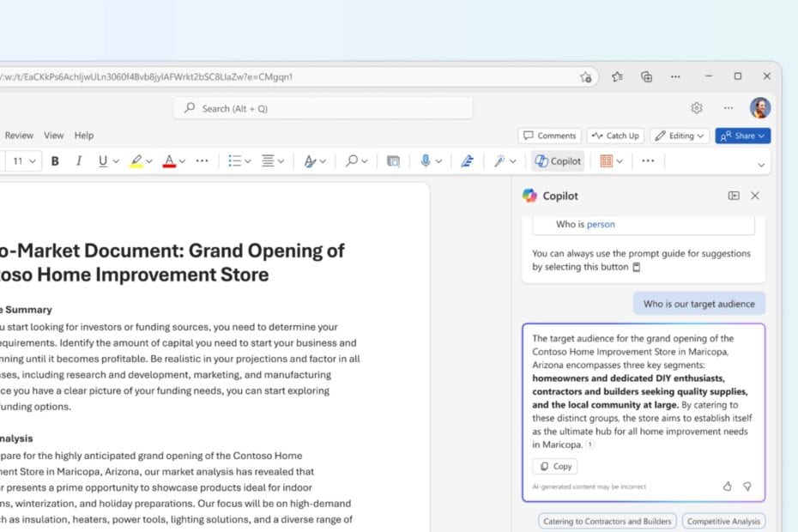Open the Editing mode dropdown
Image resolution: width=798 pixels, height=532 pixels.
(x=680, y=136)
